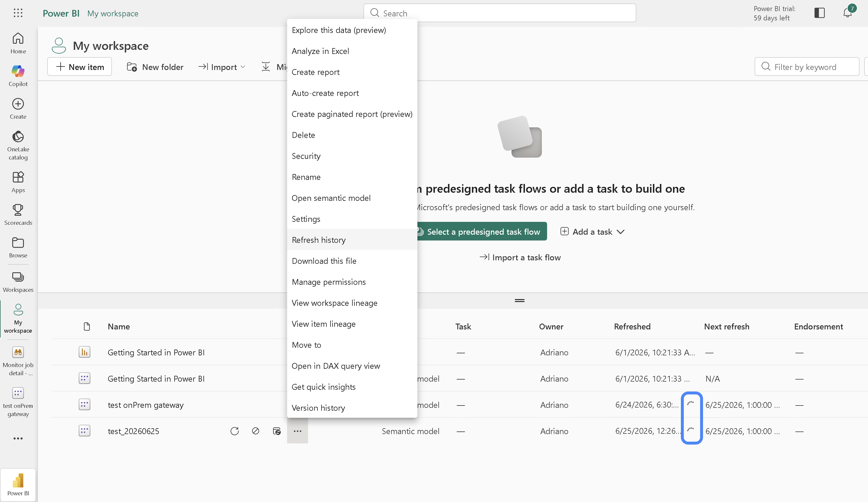Go to Home in the sidebar
The width and height of the screenshot is (868, 502).
(x=18, y=43)
